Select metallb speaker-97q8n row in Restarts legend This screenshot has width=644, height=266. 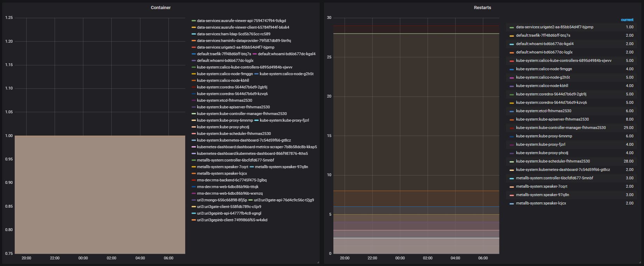(x=572, y=195)
